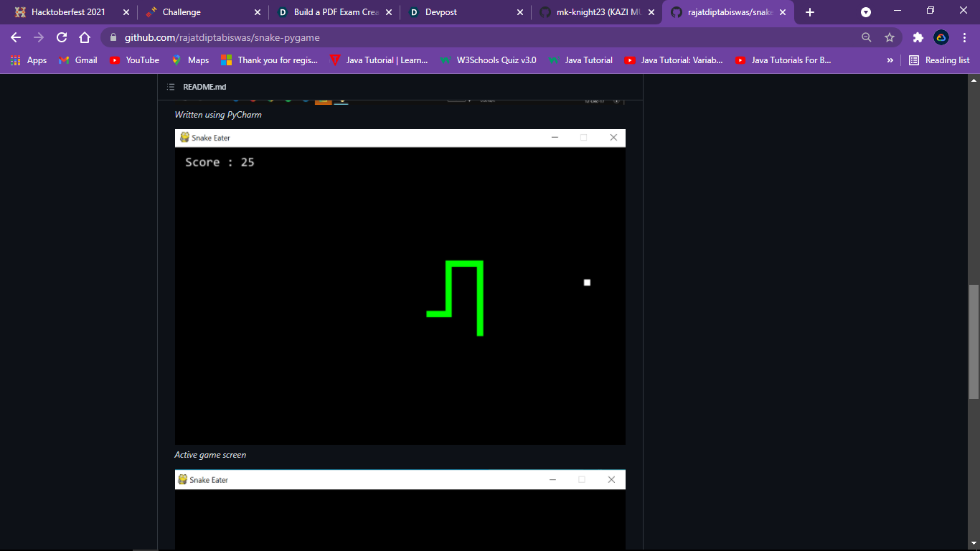Switch to the Devpost tab

click(466, 12)
